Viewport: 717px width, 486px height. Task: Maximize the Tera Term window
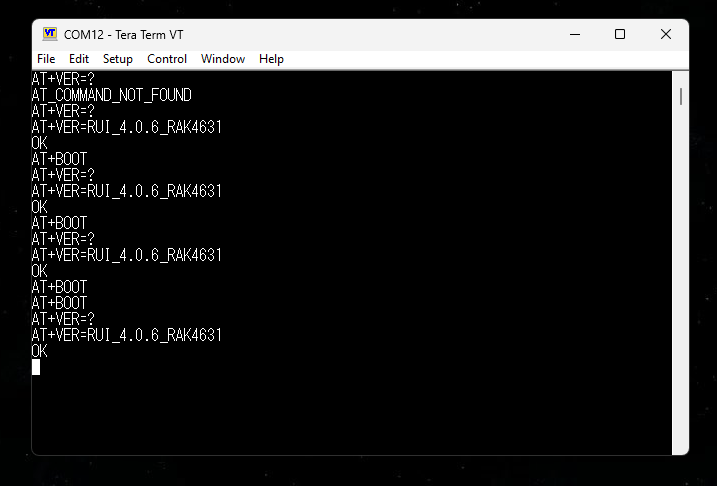click(x=620, y=34)
